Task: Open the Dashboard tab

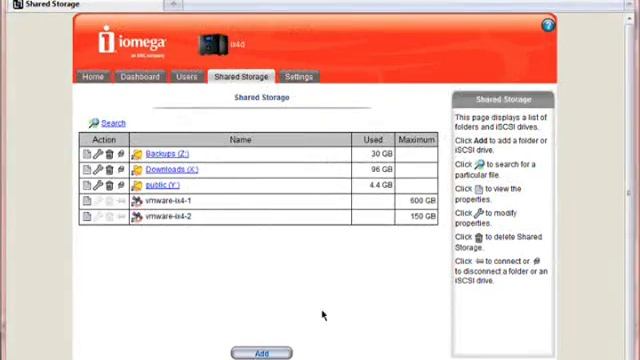Action: coord(140,77)
